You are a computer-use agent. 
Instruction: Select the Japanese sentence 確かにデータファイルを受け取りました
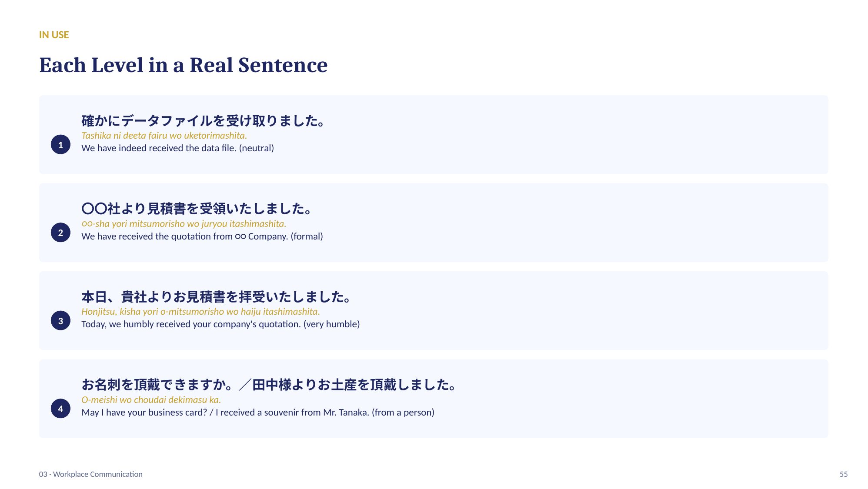click(204, 120)
